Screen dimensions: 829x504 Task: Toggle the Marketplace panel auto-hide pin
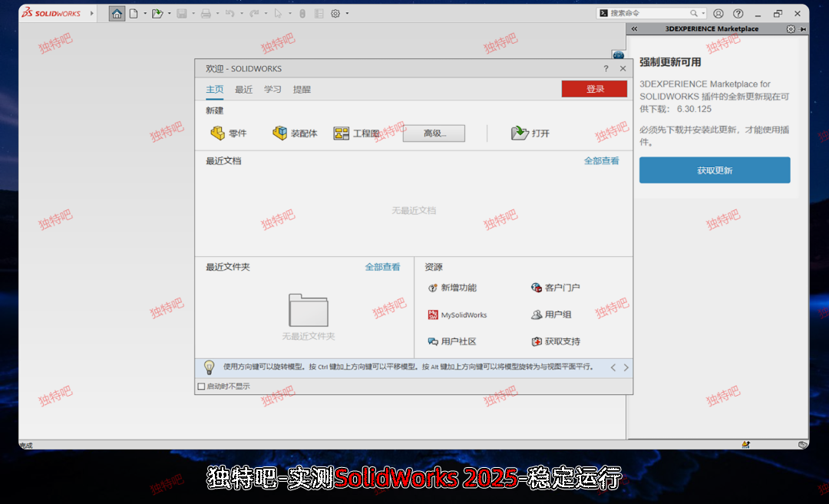803,29
